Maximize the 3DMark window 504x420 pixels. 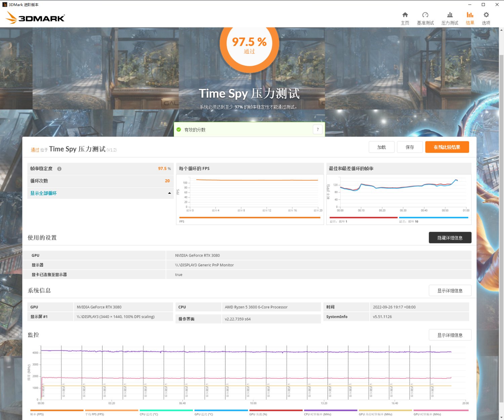(x=483, y=5)
